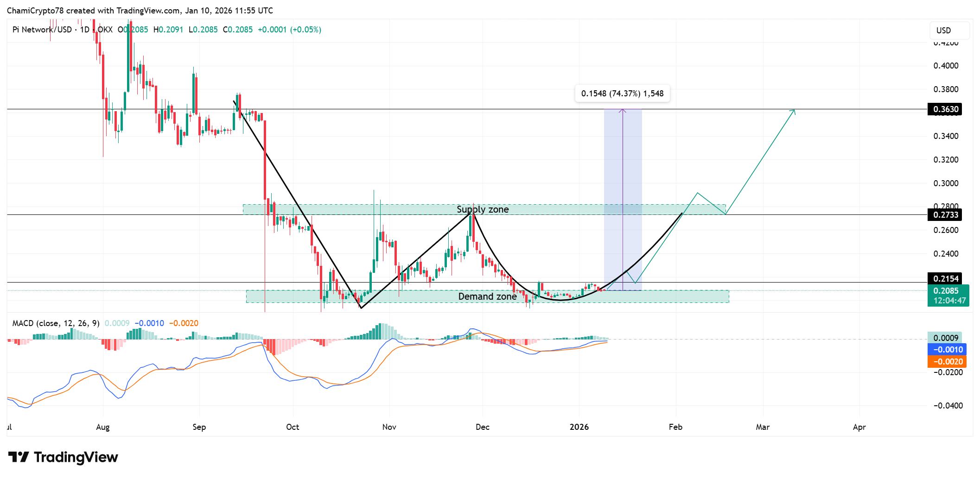Click the countdown timer showing 12:04:47
980x478 pixels.
click(949, 300)
